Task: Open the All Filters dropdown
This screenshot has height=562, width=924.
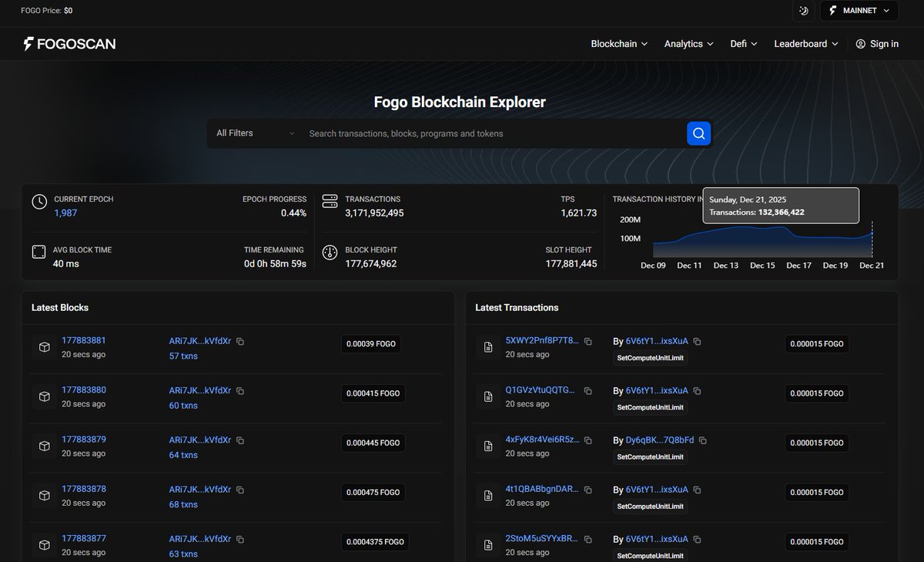Action: tap(255, 133)
